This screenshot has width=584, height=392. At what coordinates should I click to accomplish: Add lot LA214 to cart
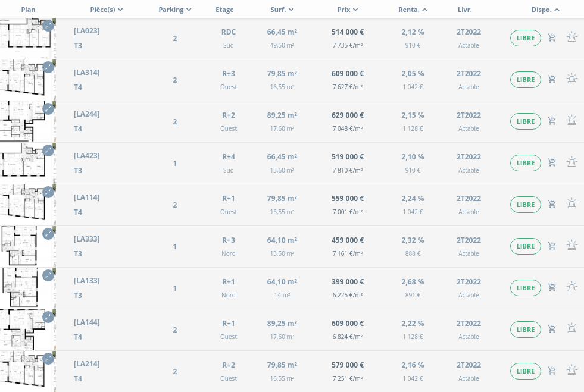click(x=552, y=371)
